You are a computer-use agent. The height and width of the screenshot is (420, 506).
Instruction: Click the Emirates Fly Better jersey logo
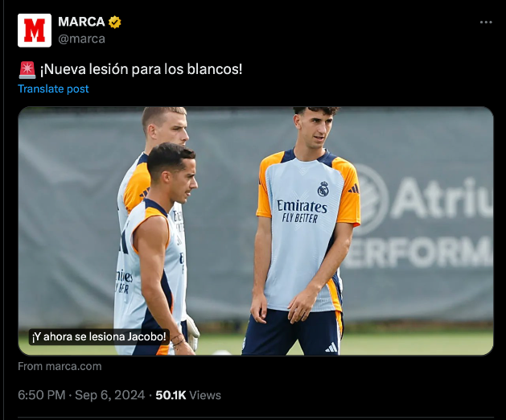[x=302, y=212]
